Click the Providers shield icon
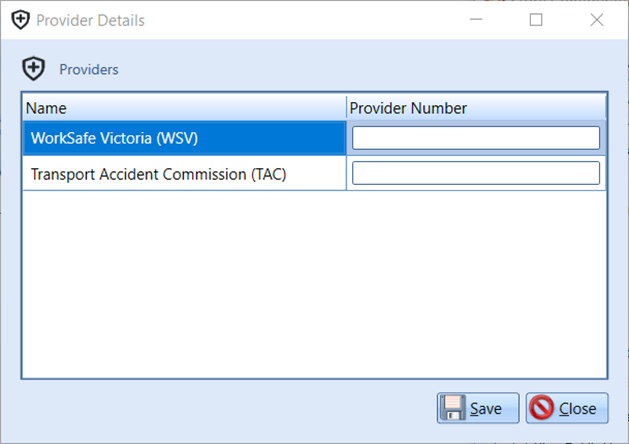This screenshot has height=444, width=629. 33,69
